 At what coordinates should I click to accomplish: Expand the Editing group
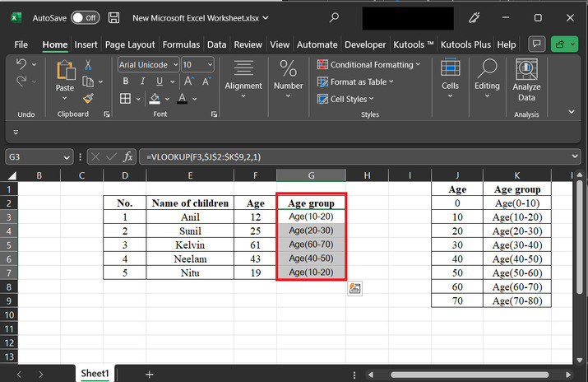coord(487,80)
